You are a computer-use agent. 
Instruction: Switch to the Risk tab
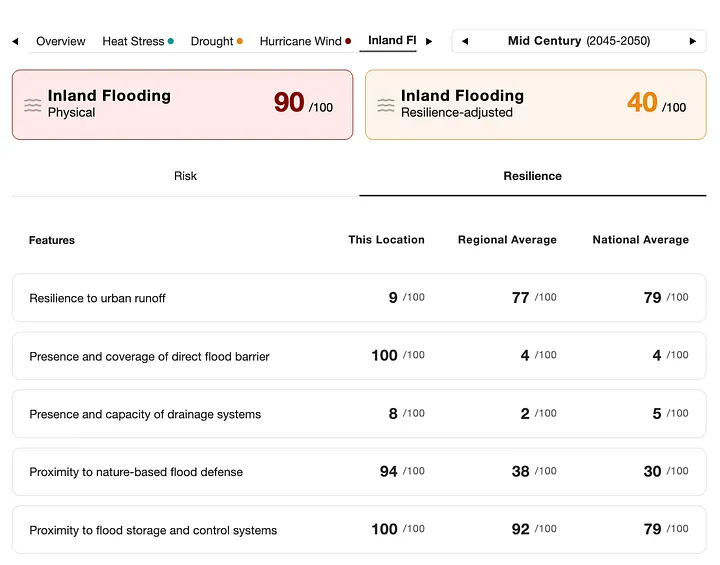[x=186, y=176]
